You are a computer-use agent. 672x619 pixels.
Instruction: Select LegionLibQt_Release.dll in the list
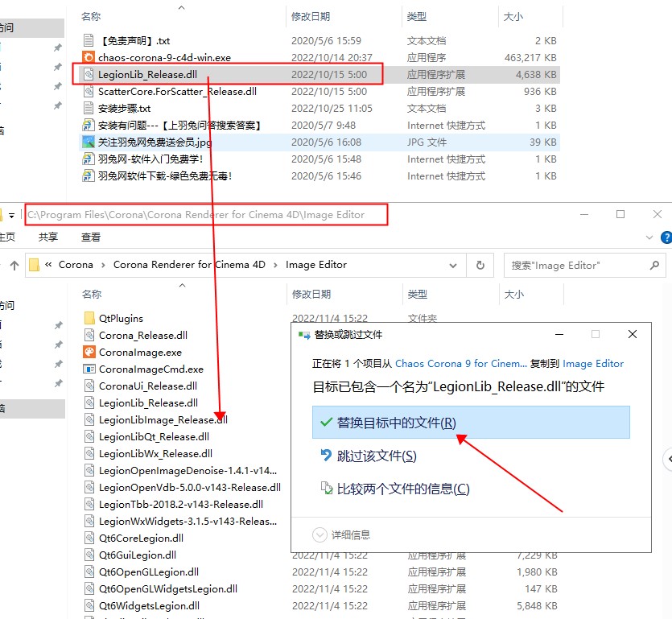click(x=154, y=437)
